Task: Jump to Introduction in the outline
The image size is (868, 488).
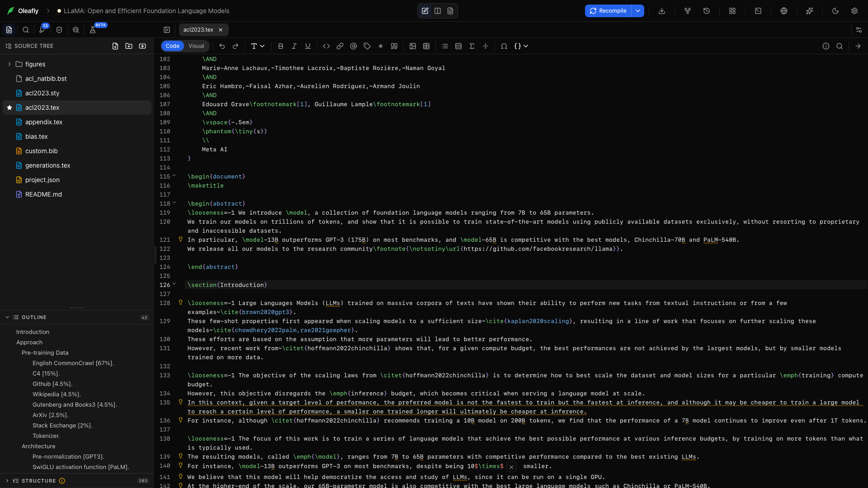Action: coord(33,332)
